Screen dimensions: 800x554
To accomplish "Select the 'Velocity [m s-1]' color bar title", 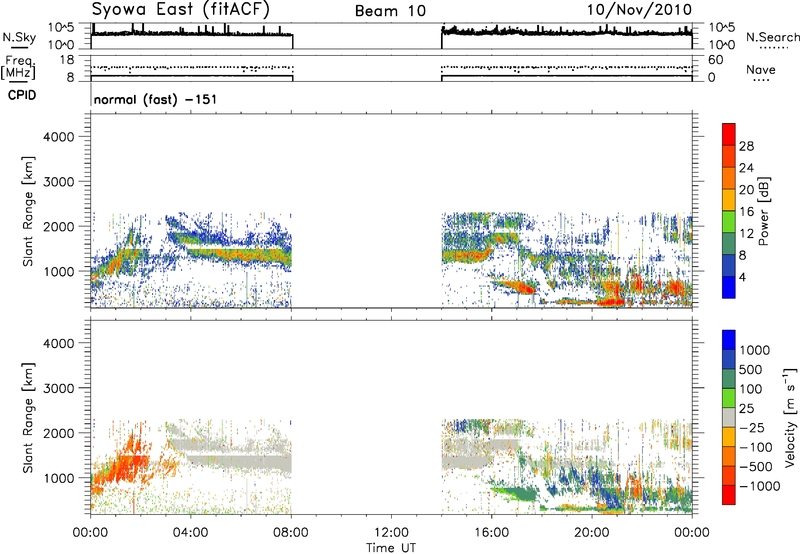I will point(790,417).
